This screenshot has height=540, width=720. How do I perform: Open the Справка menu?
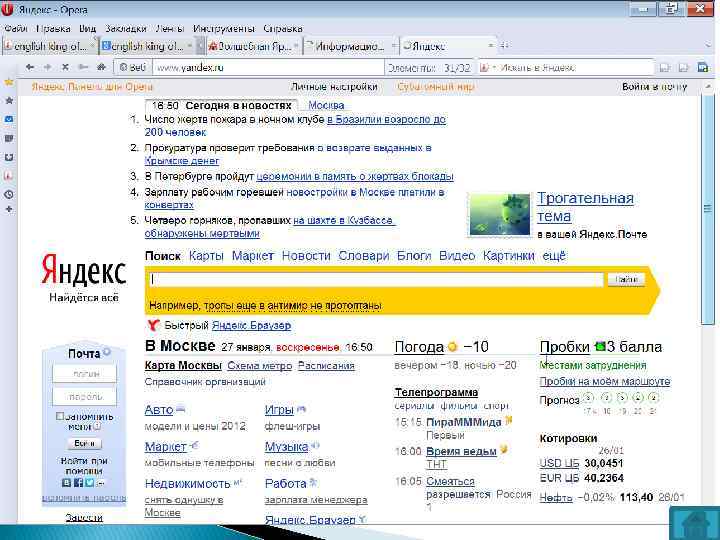(x=283, y=28)
